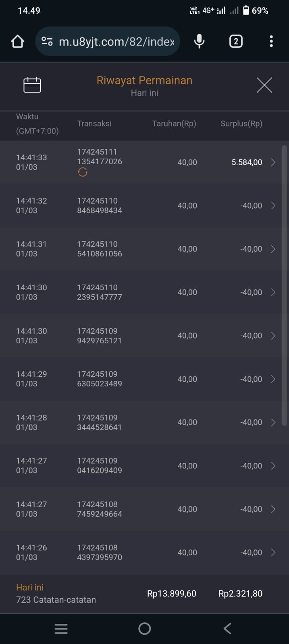Tap the Android recent apps button
Screen dimensions: 289x644
pos(61,629)
